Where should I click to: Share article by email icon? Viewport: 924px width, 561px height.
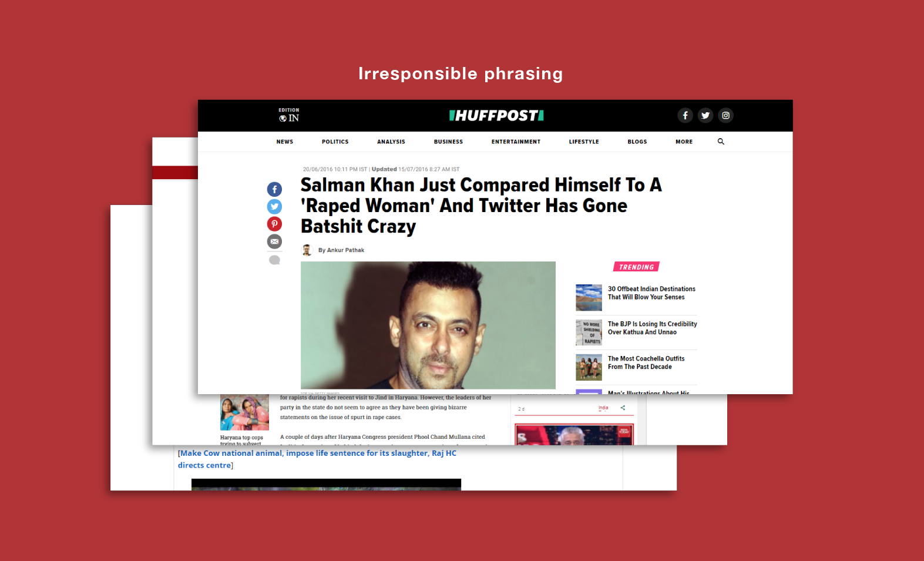coord(274,241)
